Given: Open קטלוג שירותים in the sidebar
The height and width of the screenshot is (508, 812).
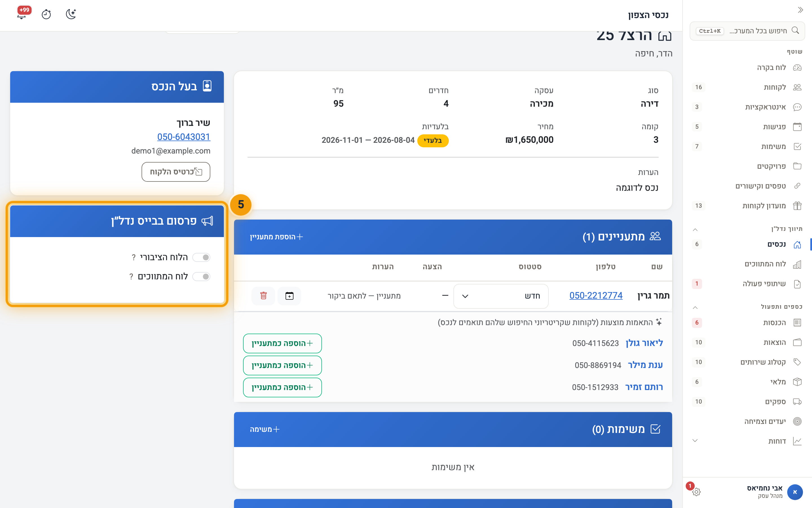Looking at the screenshot, I should point(747,362).
